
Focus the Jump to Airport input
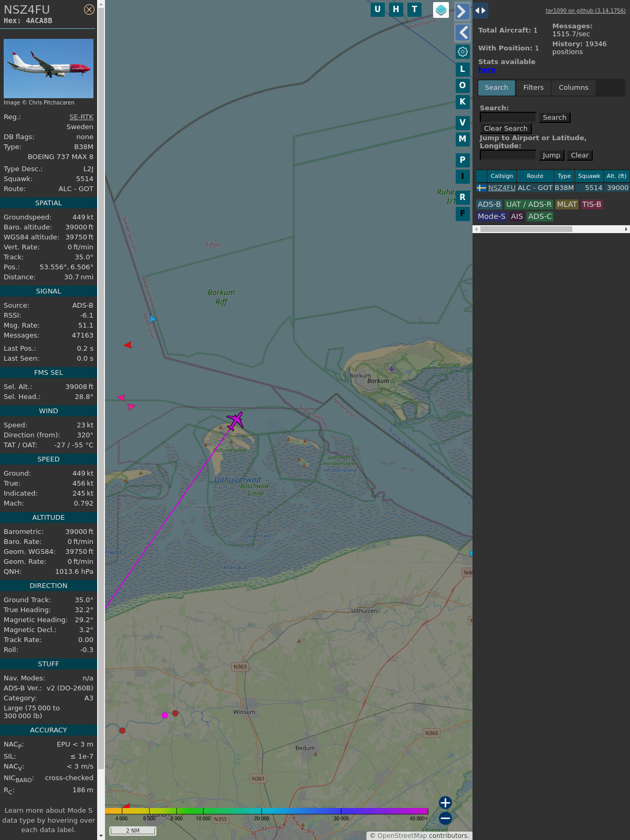point(508,155)
